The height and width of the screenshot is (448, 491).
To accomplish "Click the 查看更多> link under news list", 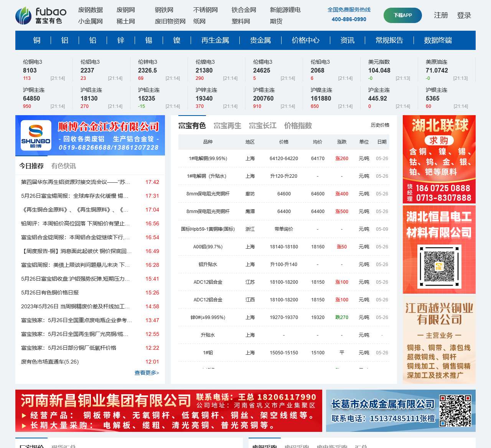I will (x=147, y=373).
